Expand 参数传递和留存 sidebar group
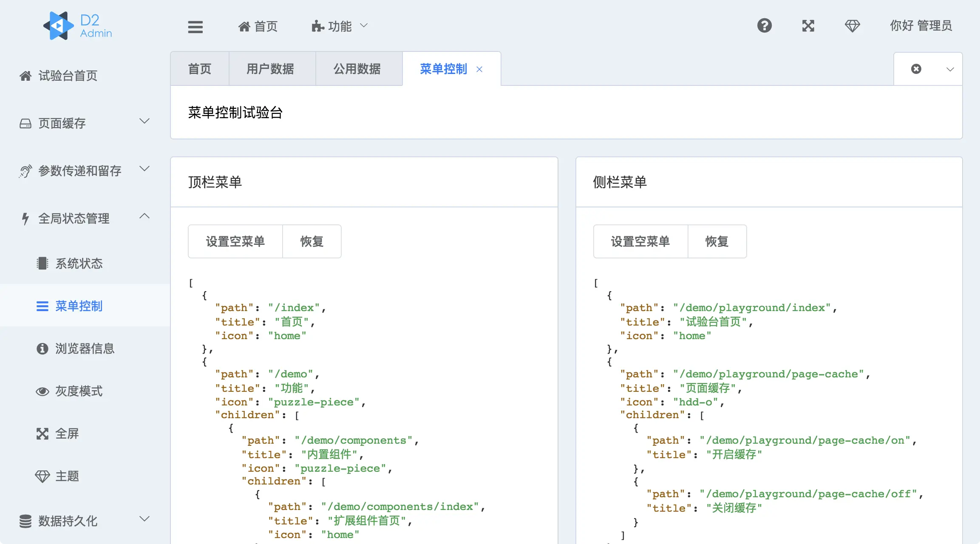The width and height of the screenshot is (980, 544). pyautogui.click(x=85, y=171)
